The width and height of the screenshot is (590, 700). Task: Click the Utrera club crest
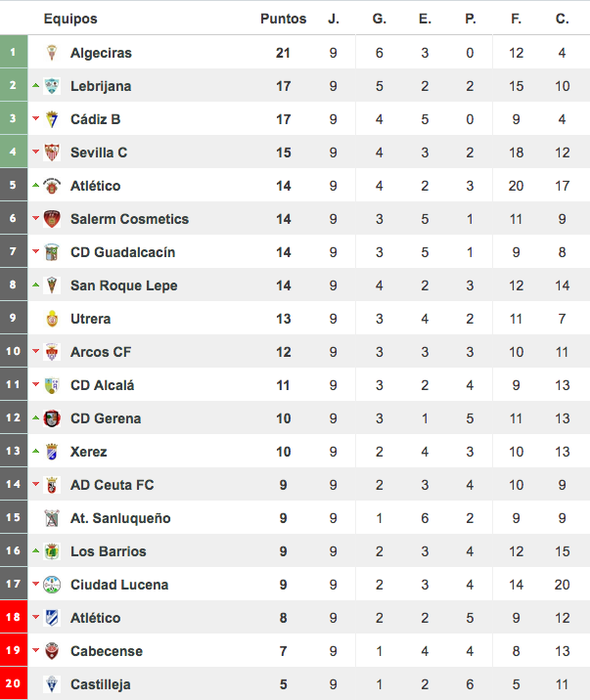[52, 319]
